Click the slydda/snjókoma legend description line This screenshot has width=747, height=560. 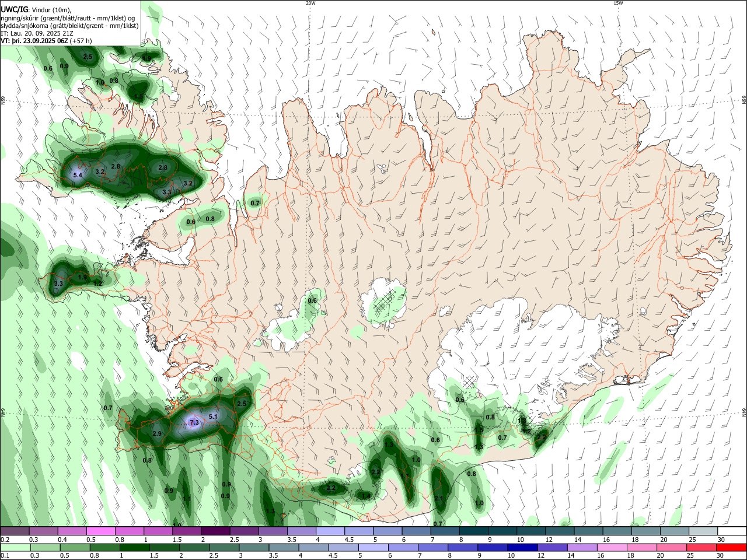(69, 26)
